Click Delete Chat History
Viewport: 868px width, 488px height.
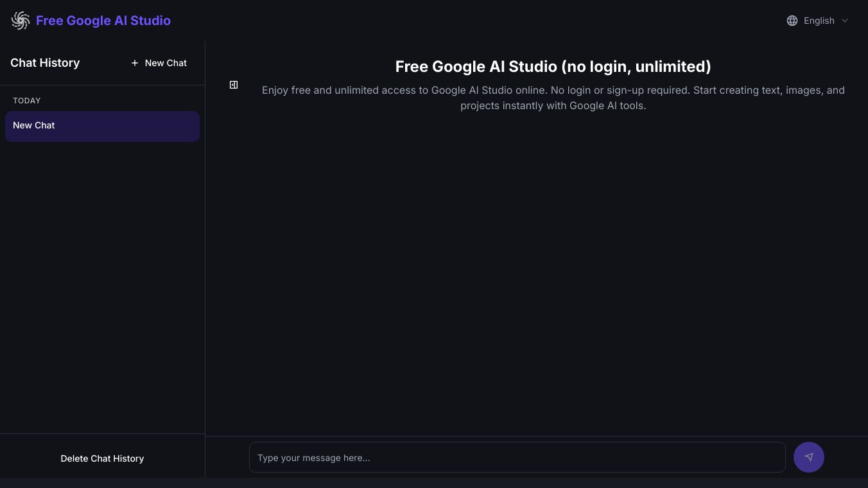click(102, 458)
